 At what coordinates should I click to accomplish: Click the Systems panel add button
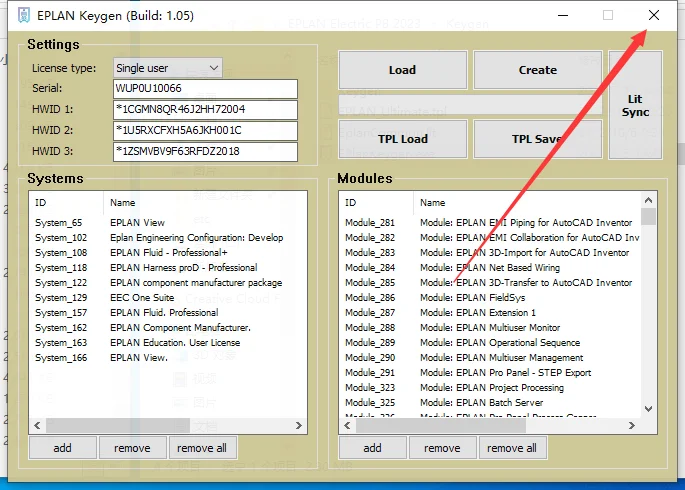[x=62, y=448]
